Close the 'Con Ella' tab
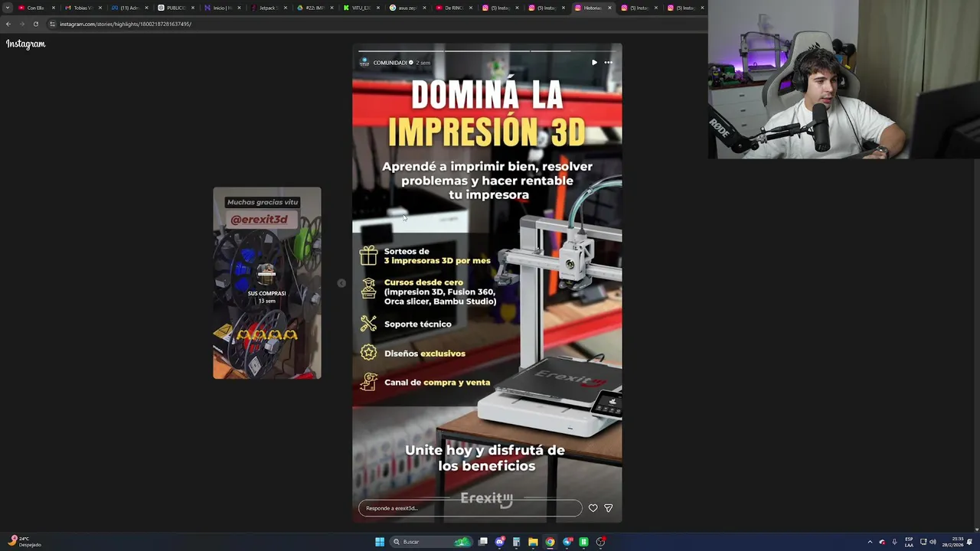The image size is (980, 551). pos(54,8)
